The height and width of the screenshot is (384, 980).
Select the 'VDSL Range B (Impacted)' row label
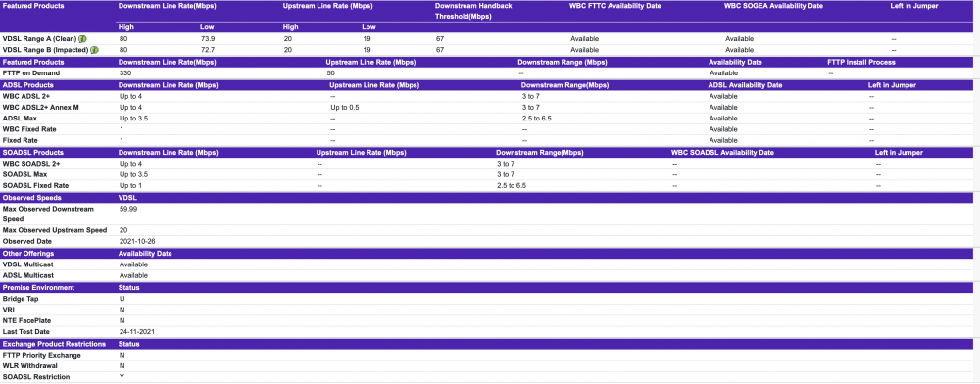(x=46, y=49)
